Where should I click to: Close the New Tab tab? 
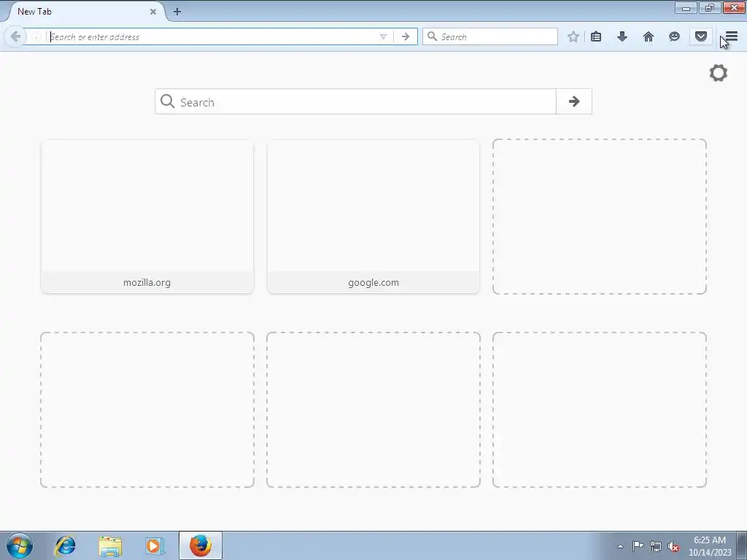point(153,12)
